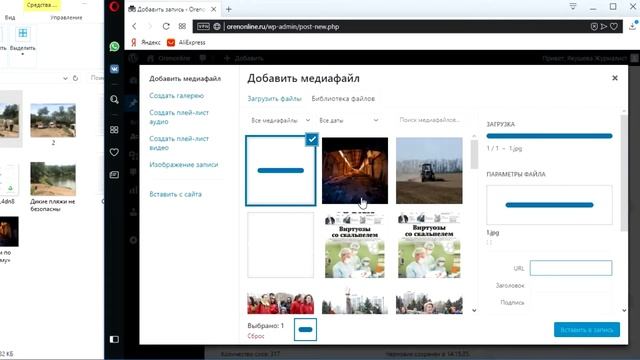640x360 pixels.
Task: Toggle the VPN badge in address bar
Action: coord(203,27)
